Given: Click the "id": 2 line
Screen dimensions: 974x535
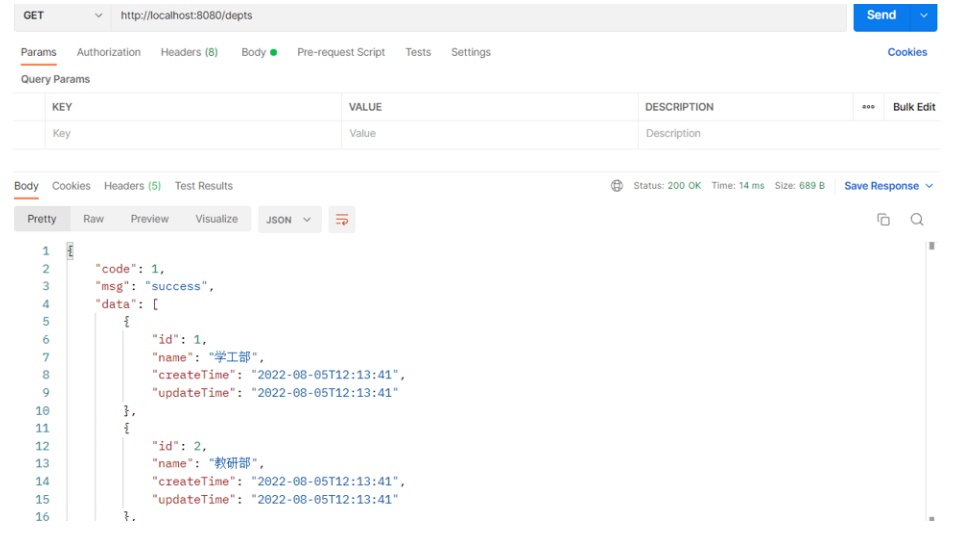Looking at the screenshot, I should tap(179, 446).
